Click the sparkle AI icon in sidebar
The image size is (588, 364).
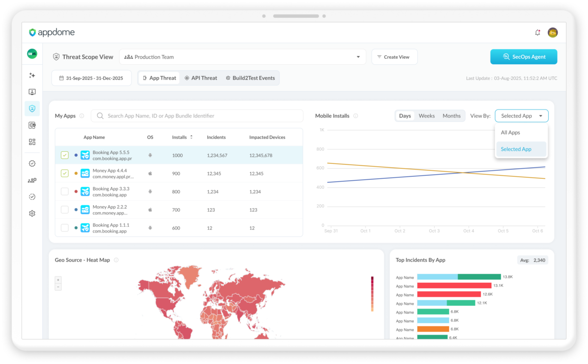click(x=32, y=75)
